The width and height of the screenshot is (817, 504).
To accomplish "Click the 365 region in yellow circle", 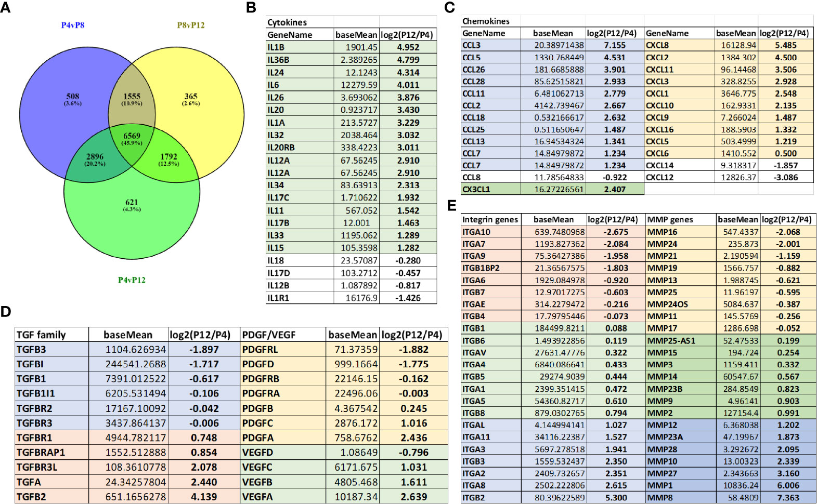I will click(x=191, y=99).
